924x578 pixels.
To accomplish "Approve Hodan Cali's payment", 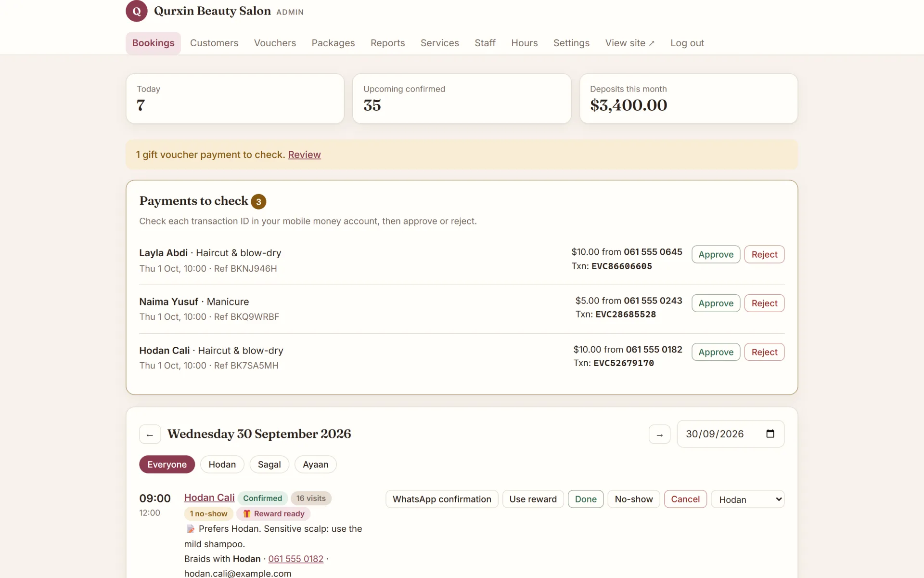I will (716, 352).
